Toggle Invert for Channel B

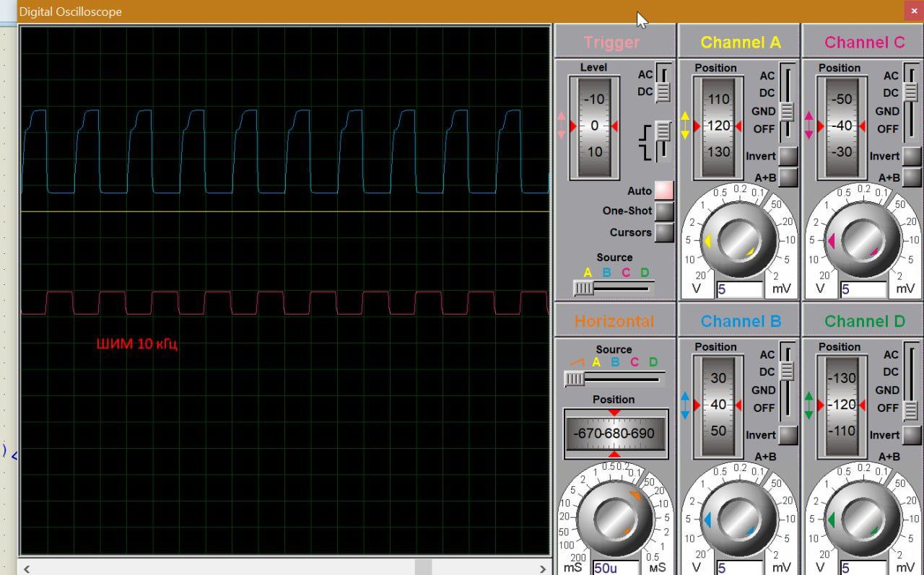(788, 435)
